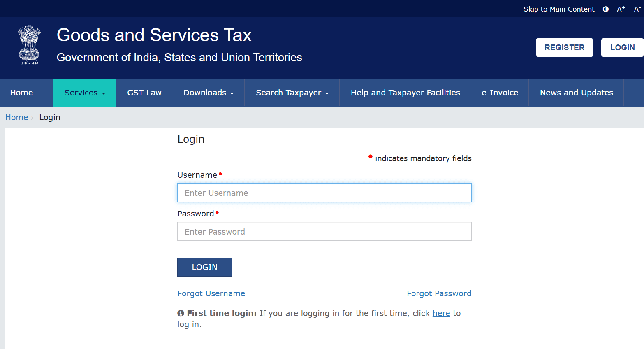Viewport: 644px width, 349px height.
Task: Expand the Downloads dropdown
Action: pos(208,93)
